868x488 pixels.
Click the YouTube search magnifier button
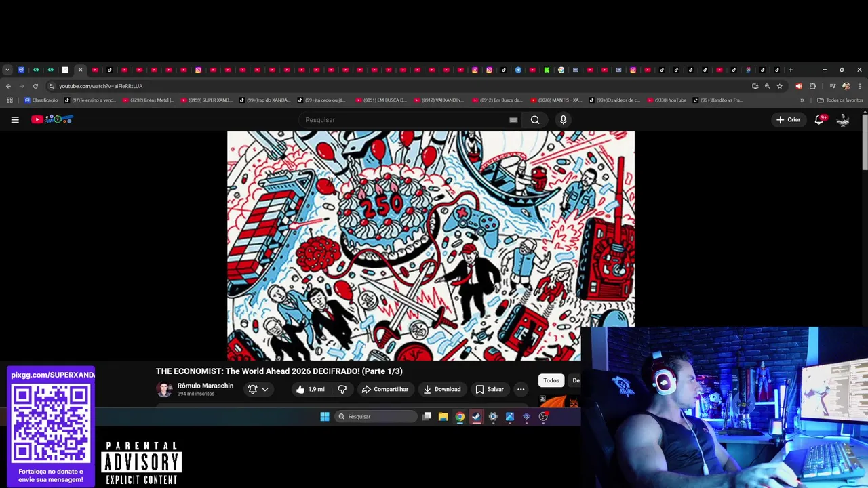point(535,120)
